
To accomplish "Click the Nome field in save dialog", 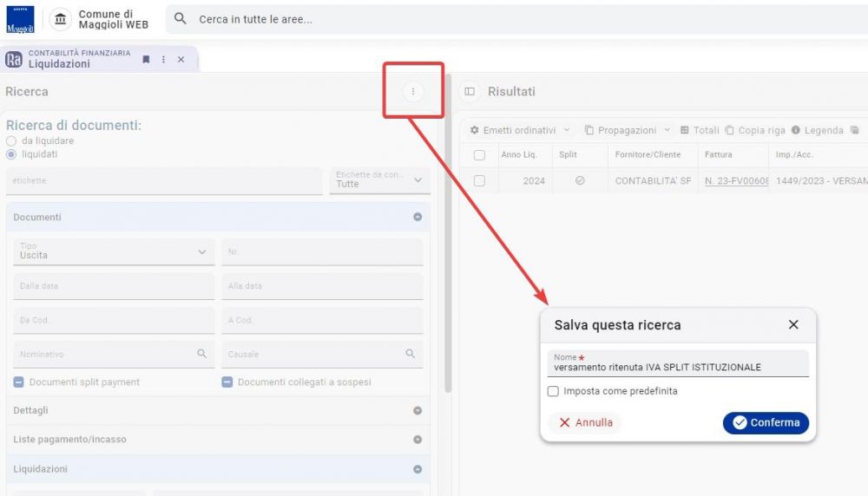I will 678,363.
